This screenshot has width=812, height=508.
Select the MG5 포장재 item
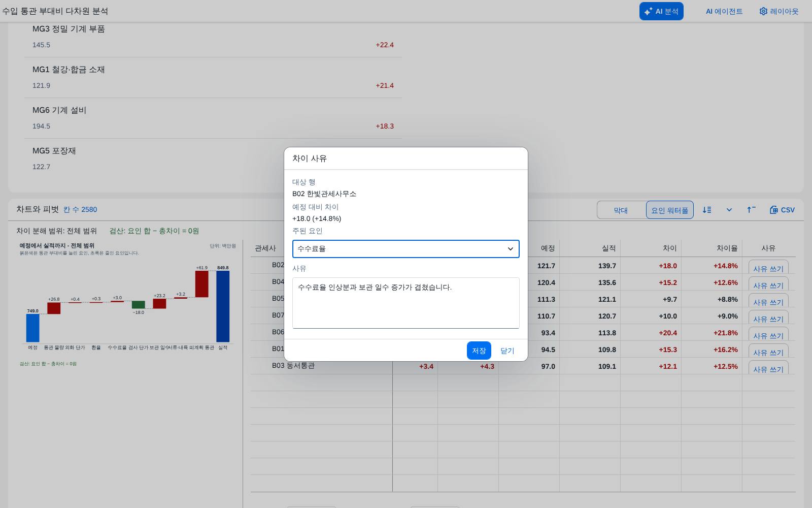click(213, 158)
